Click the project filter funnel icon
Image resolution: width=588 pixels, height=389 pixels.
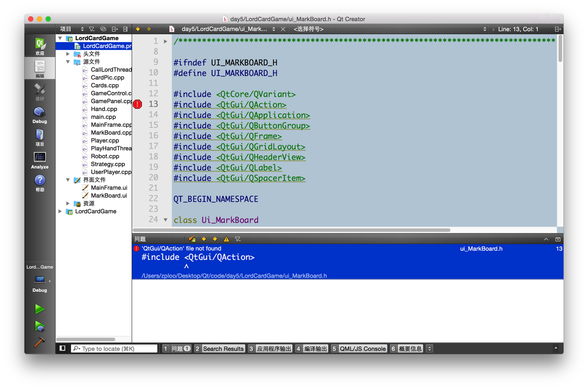pos(92,29)
